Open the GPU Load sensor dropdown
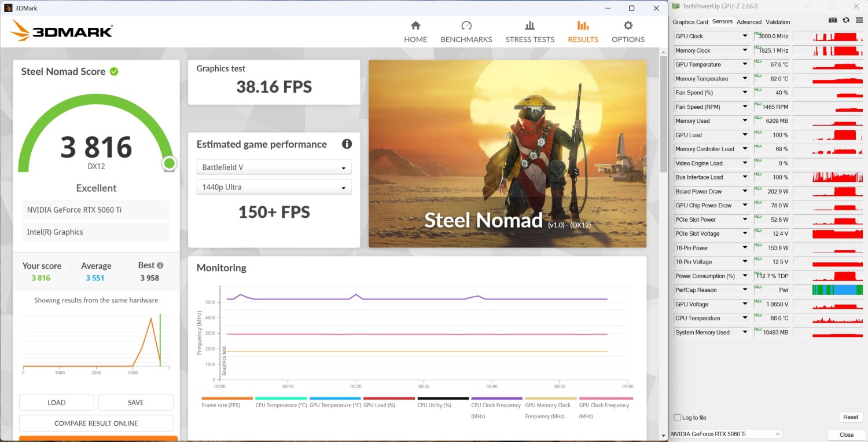The width and height of the screenshot is (868, 442). 745,135
